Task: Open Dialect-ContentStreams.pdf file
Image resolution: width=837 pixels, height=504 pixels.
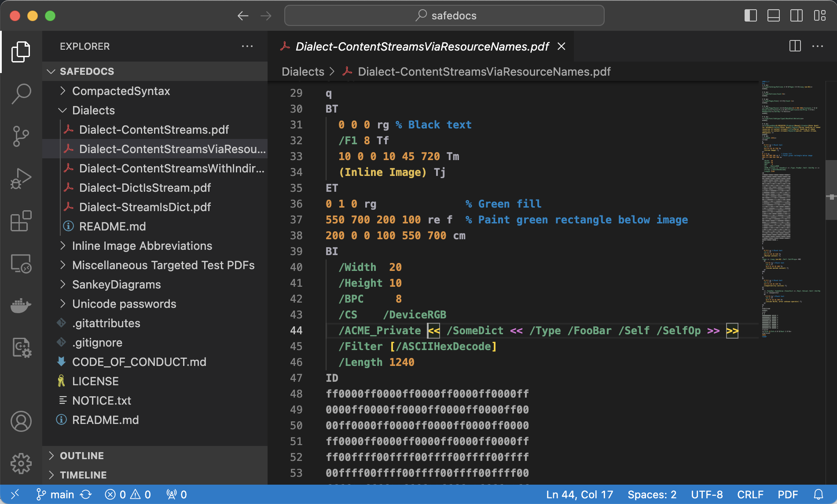Action: (x=155, y=130)
